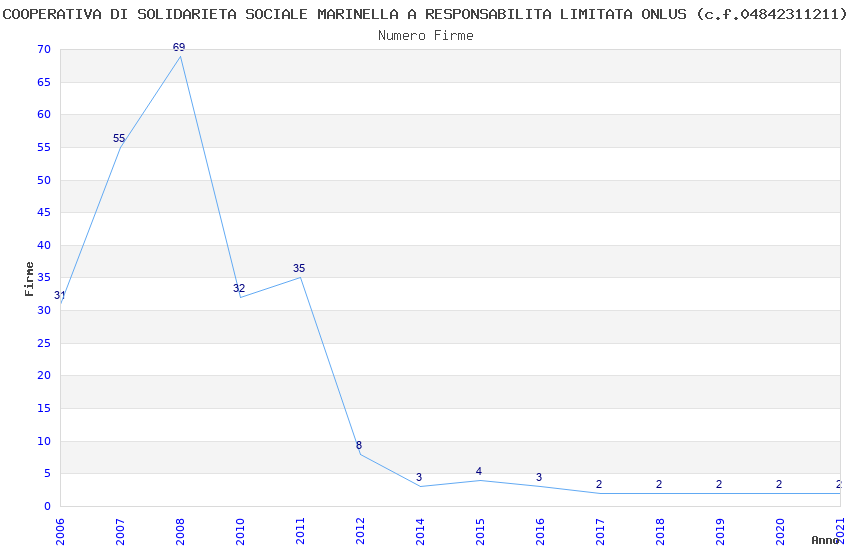
Task: Click the x-axis year 2014
Action: click(420, 531)
